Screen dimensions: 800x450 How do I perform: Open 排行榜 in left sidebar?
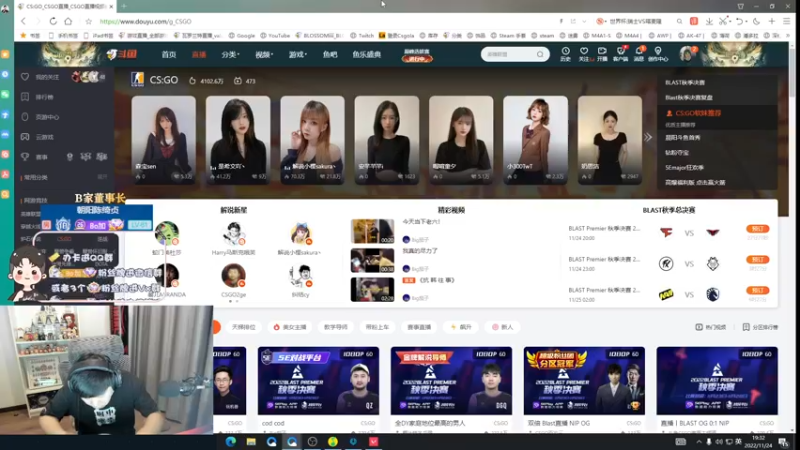click(x=44, y=97)
